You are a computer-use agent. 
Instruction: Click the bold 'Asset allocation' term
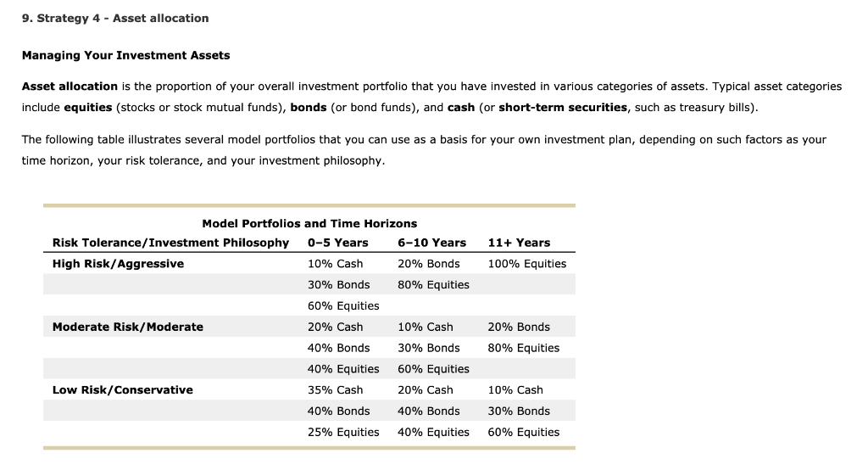pos(70,87)
